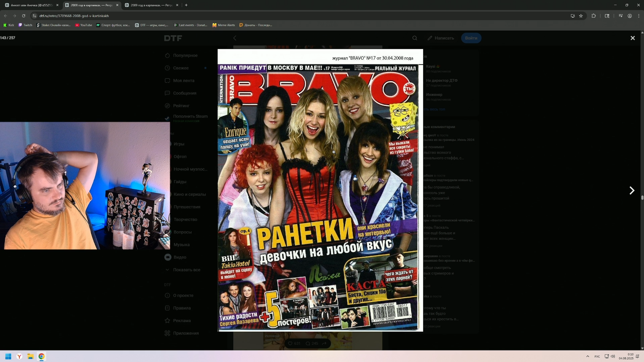
Task: Click the "Написать" button
Action: (441, 38)
